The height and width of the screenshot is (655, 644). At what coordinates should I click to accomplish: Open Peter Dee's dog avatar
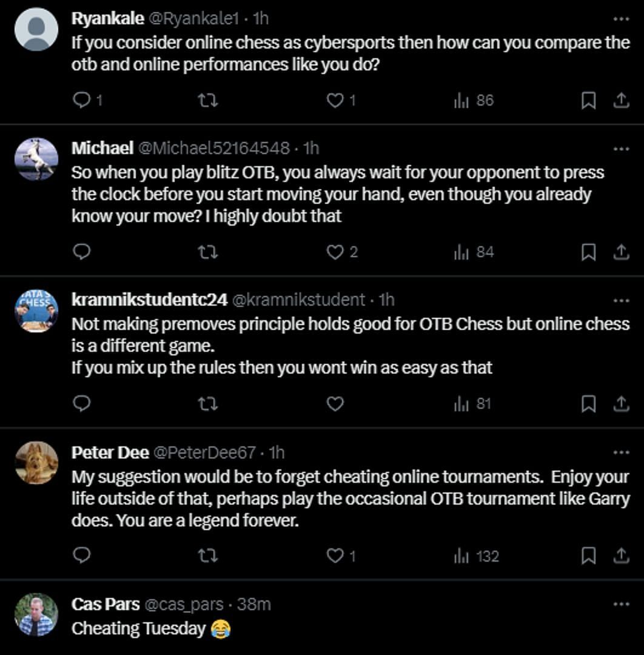pyautogui.click(x=36, y=463)
